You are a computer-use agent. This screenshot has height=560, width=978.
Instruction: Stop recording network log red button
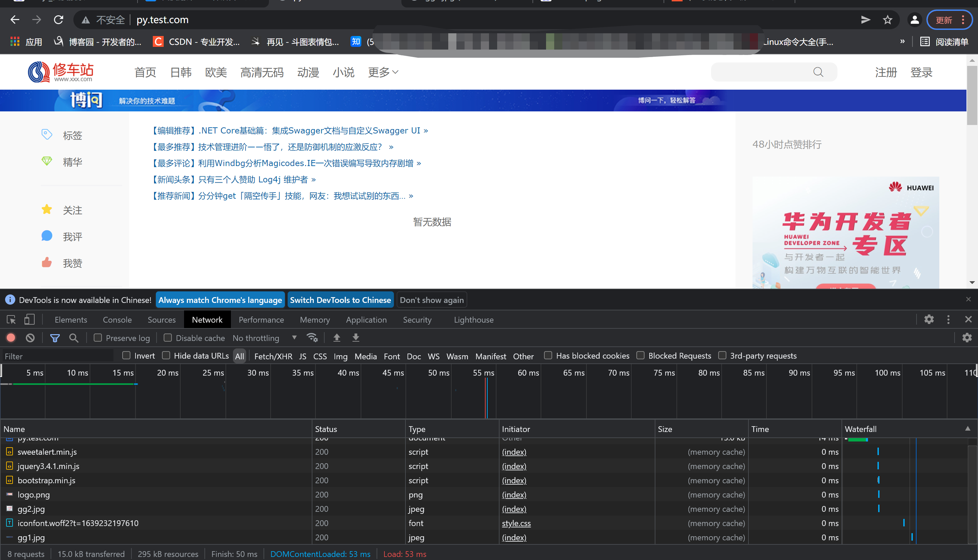(x=11, y=338)
